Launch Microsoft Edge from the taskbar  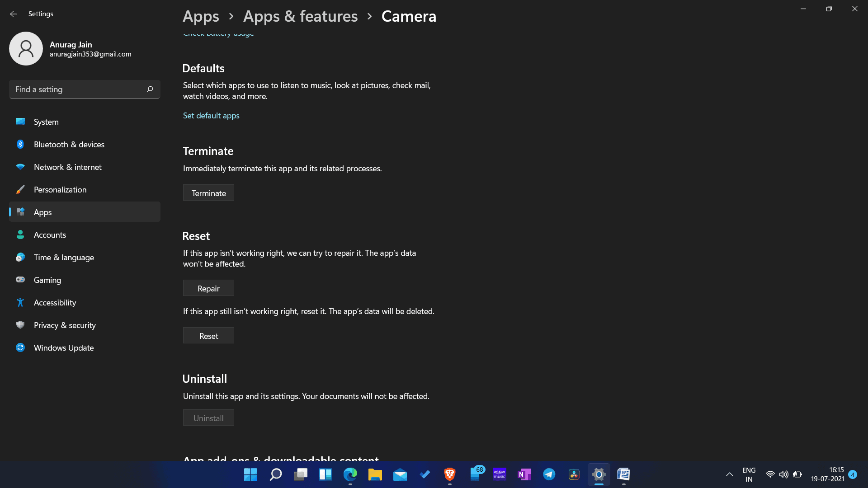pos(350,474)
